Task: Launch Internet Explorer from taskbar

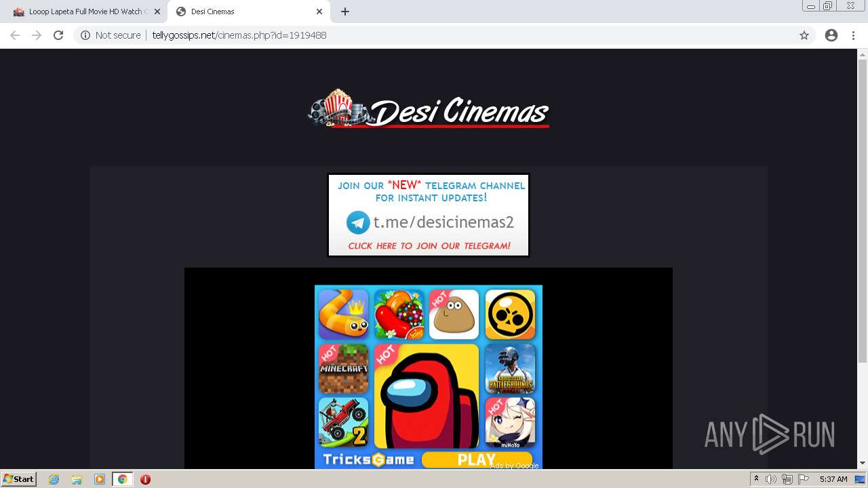Action: coord(54,479)
